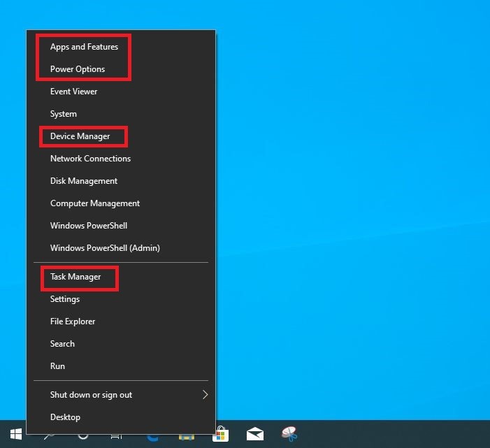Open Computer Management
The height and width of the screenshot is (448, 490).
[x=95, y=203]
